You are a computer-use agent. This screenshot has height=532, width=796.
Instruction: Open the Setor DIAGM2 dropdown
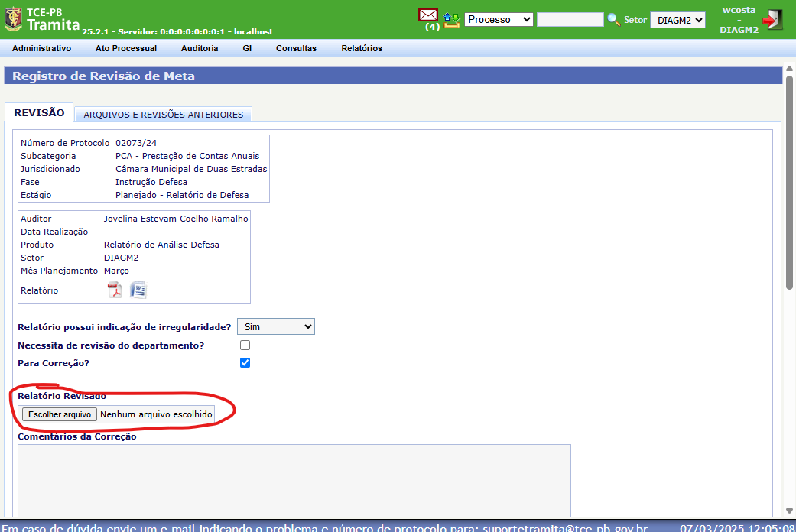tap(677, 21)
